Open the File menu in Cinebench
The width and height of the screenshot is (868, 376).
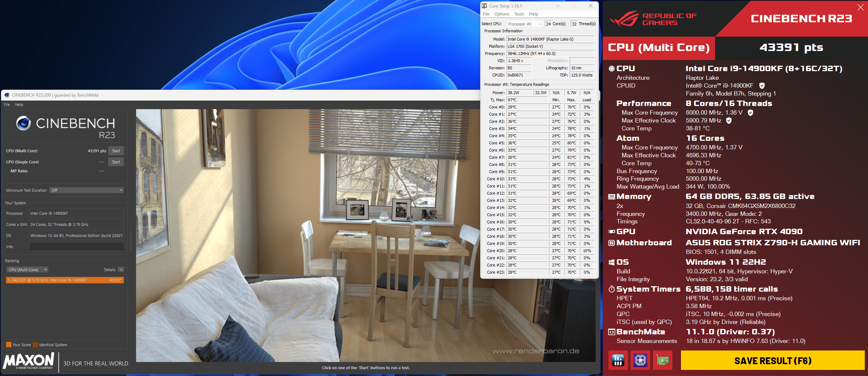(7, 105)
